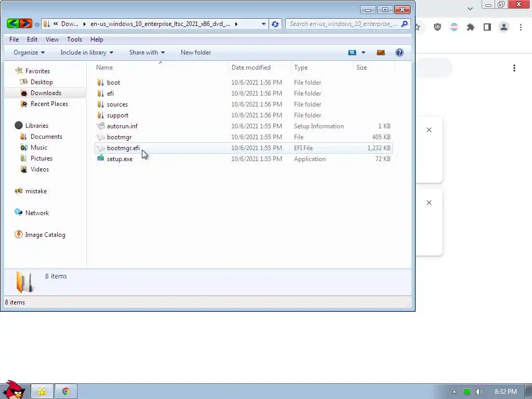Select Desktop under Favorites
The width and height of the screenshot is (532, 399).
coord(42,82)
